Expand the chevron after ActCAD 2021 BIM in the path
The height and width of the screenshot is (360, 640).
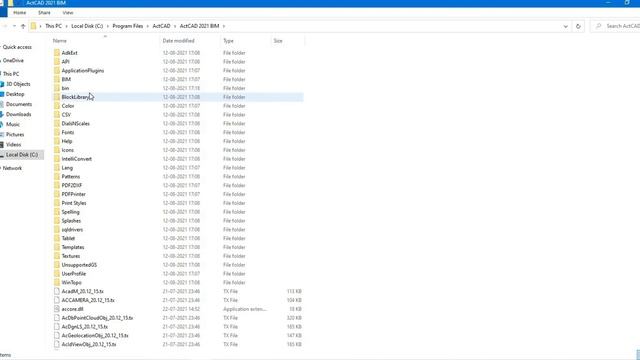[224, 26]
